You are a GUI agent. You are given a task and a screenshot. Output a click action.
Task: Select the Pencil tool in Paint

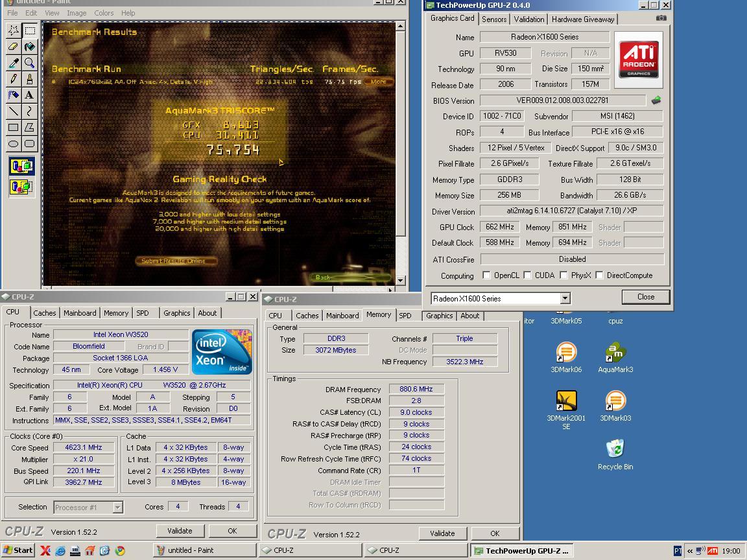coord(14,79)
